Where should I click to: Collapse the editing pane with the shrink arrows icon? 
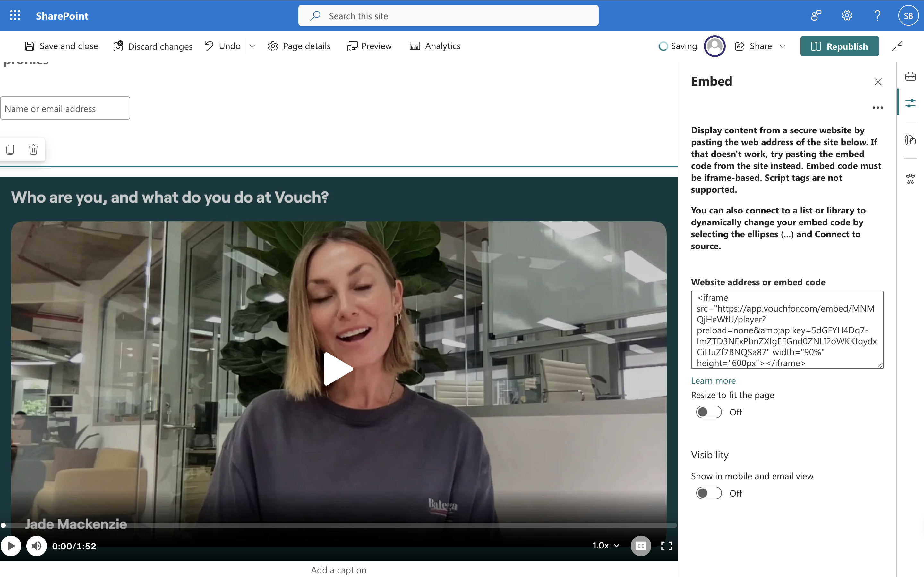pyautogui.click(x=897, y=46)
